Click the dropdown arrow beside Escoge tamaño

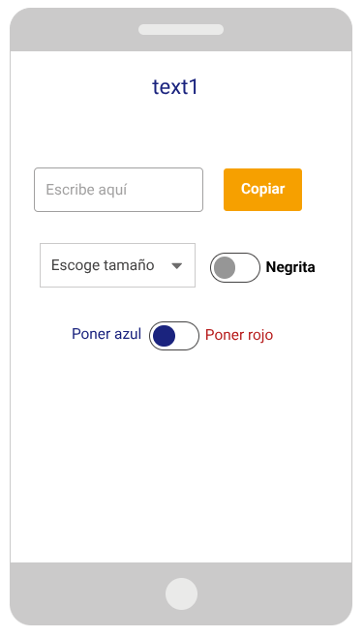(x=177, y=265)
